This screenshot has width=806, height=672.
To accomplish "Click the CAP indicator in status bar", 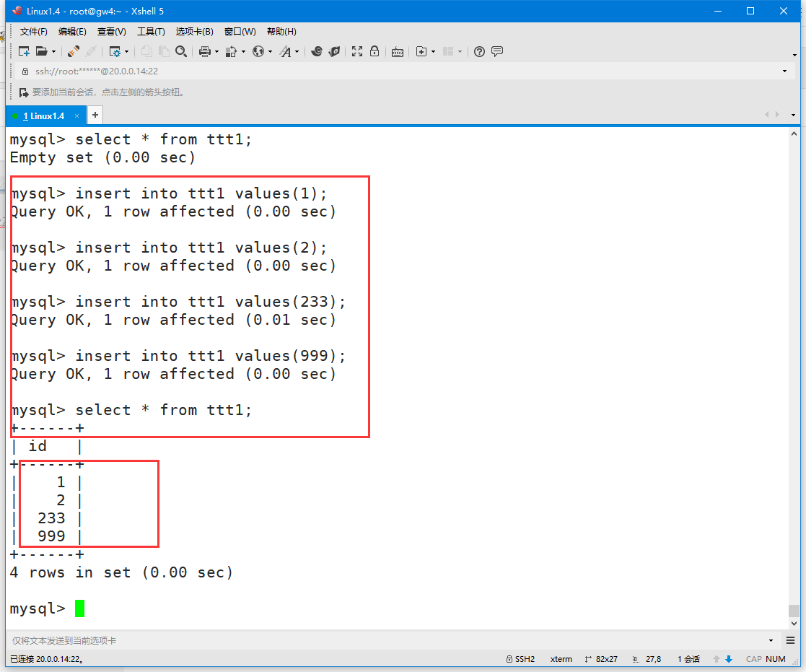I will pyautogui.click(x=753, y=659).
